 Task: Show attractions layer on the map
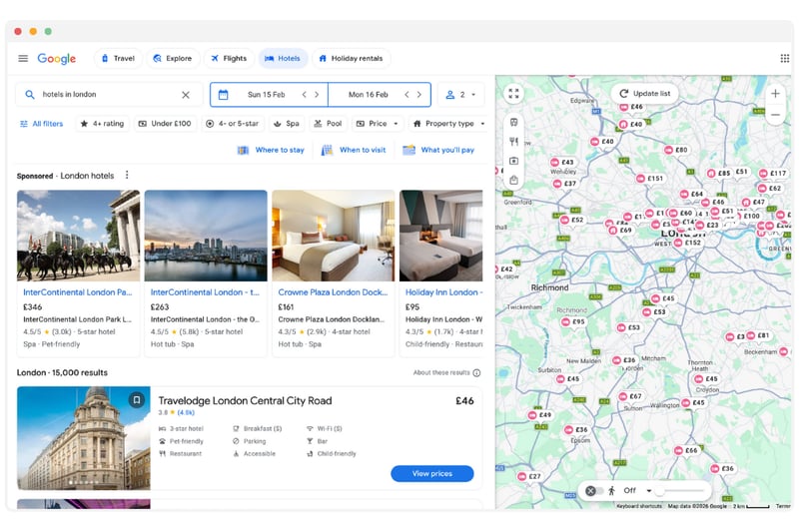(x=513, y=161)
